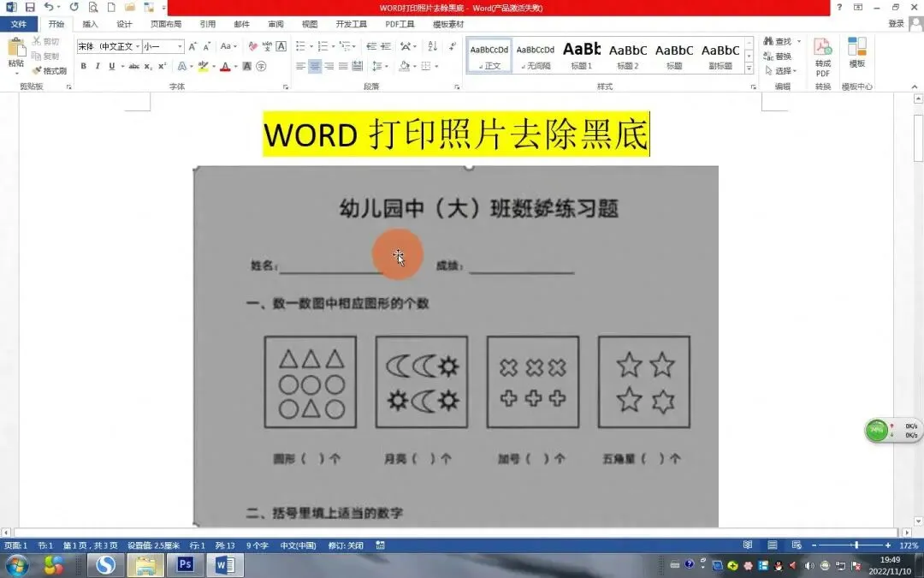Click the enclosed character (字) icon
The width and height of the screenshot is (924, 578).
click(261, 66)
